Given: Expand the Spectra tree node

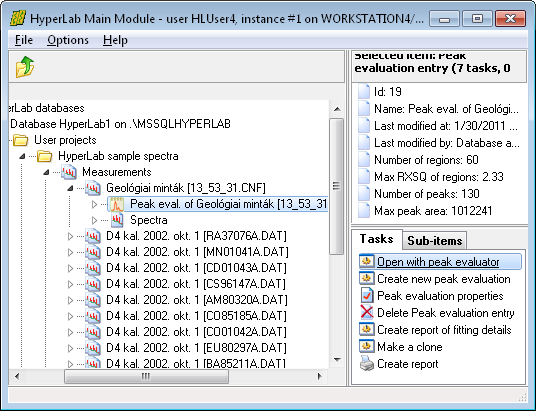Looking at the screenshot, I should tap(95, 220).
